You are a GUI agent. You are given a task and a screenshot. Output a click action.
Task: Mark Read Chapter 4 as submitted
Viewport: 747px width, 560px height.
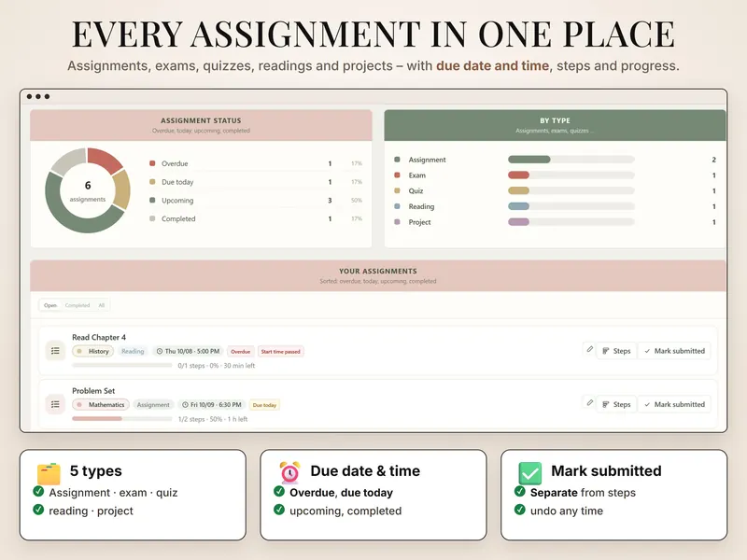pyautogui.click(x=674, y=351)
